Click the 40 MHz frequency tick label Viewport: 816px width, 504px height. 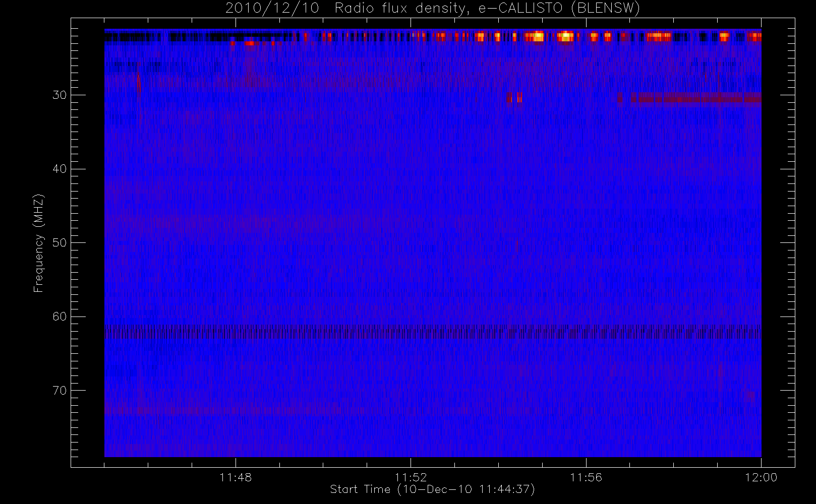(60, 169)
